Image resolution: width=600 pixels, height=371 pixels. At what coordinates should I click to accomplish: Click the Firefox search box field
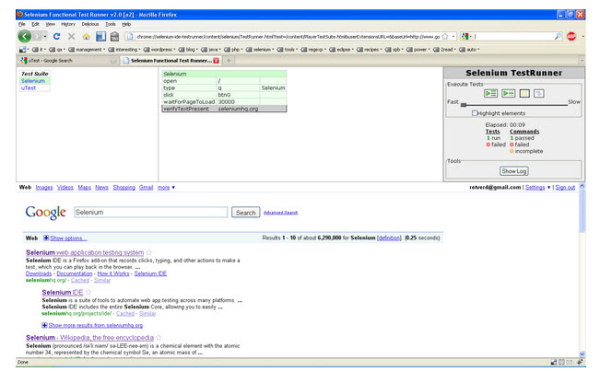(x=514, y=36)
